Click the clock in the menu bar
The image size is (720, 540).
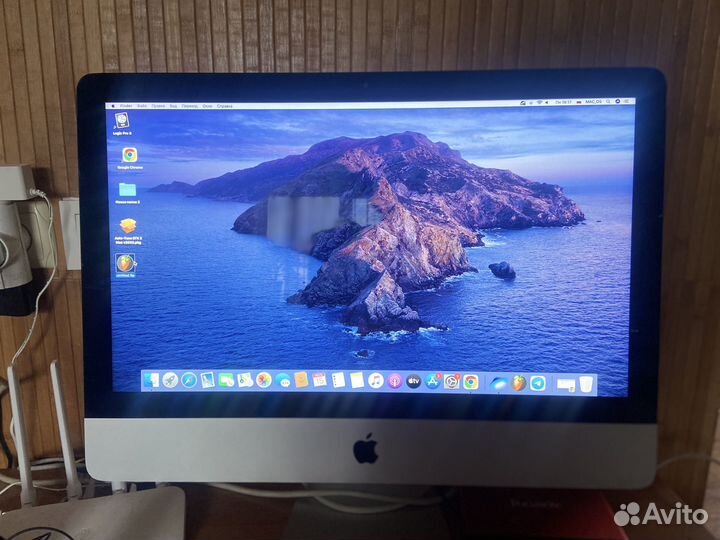tap(563, 102)
